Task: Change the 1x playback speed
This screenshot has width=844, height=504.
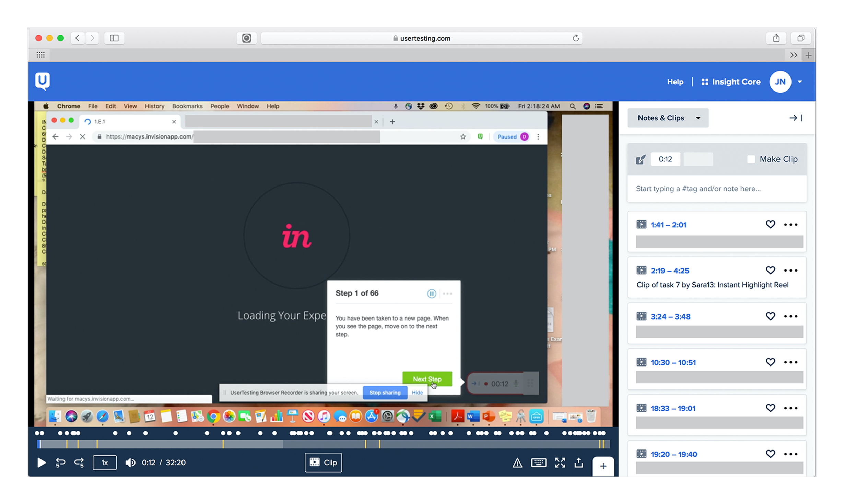Action: coord(105,463)
